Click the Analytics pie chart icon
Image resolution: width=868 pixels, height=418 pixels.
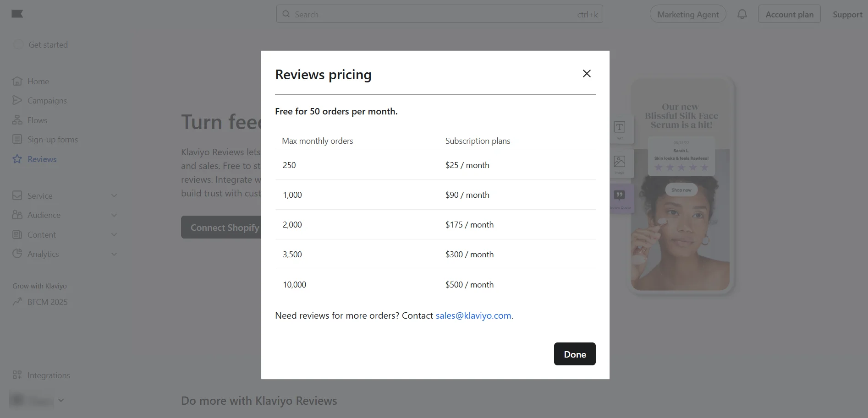(17, 254)
